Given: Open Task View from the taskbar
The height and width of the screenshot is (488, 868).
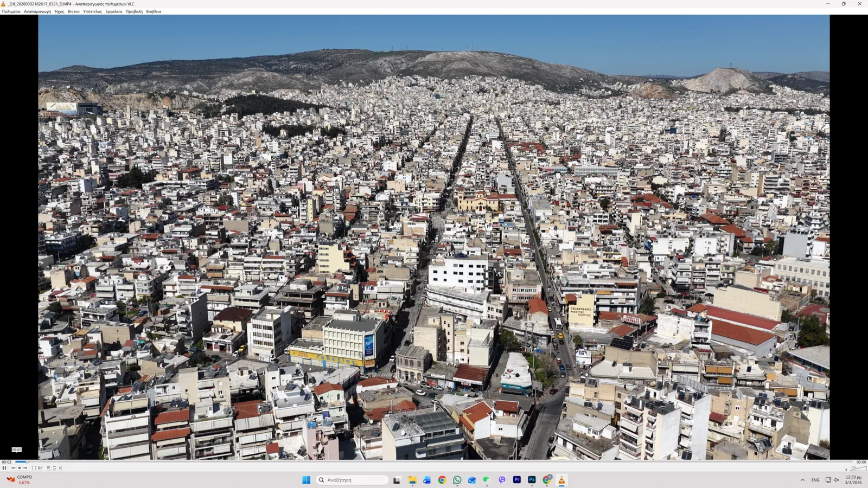Looking at the screenshot, I should coord(397,480).
